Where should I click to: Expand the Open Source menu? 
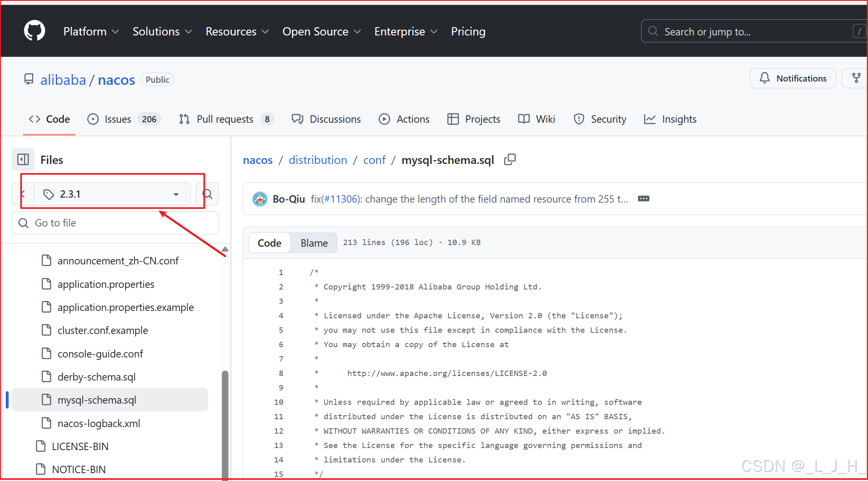[x=321, y=31]
